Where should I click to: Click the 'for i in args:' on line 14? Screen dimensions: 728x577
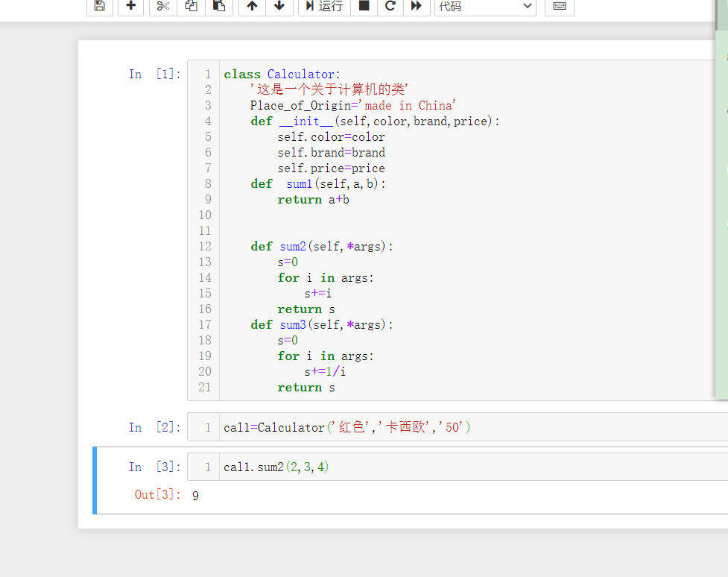pyautogui.click(x=326, y=278)
